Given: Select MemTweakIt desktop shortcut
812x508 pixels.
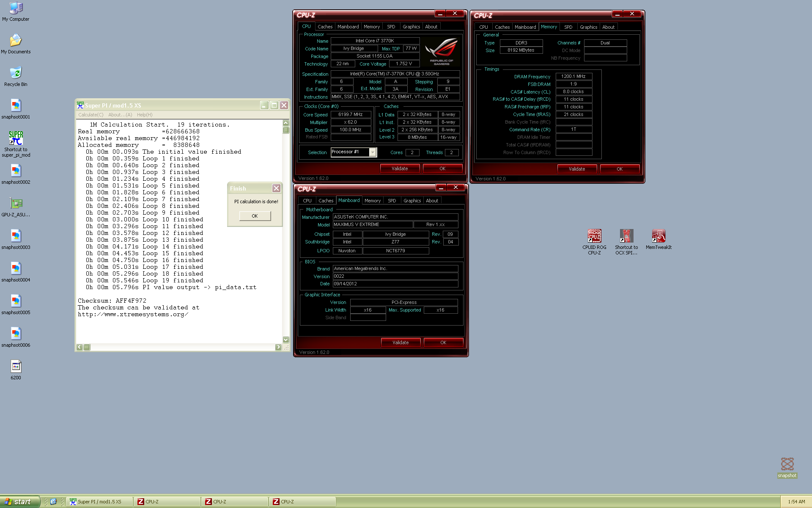Looking at the screenshot, I should click(658, 240).
